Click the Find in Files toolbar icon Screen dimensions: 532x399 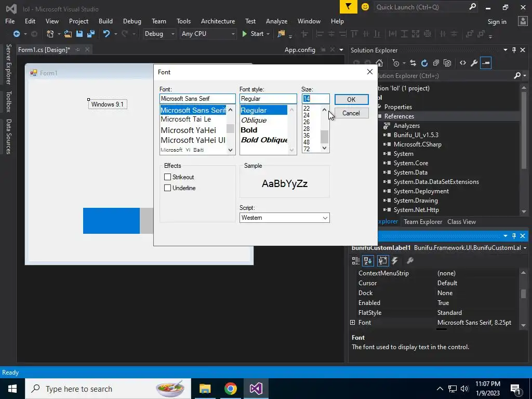tap(281, 34)
